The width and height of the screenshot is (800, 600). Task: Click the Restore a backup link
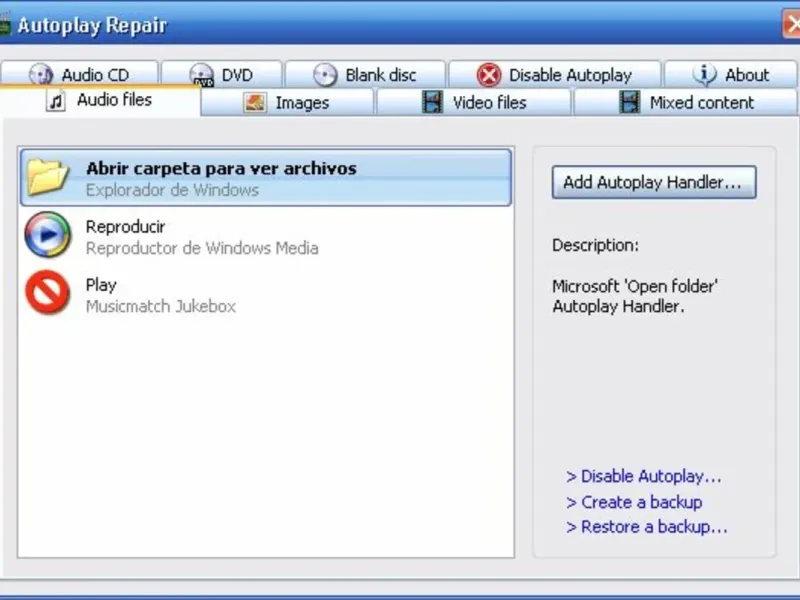click(647, 527)
